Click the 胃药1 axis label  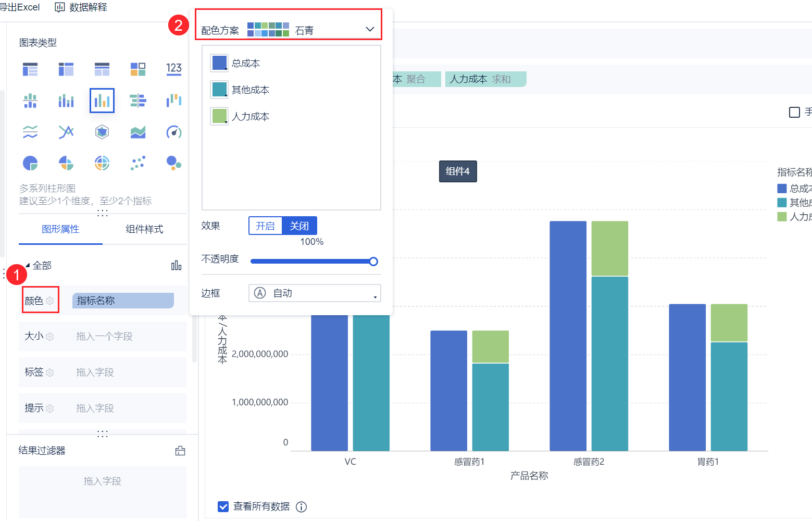(708, 462)
